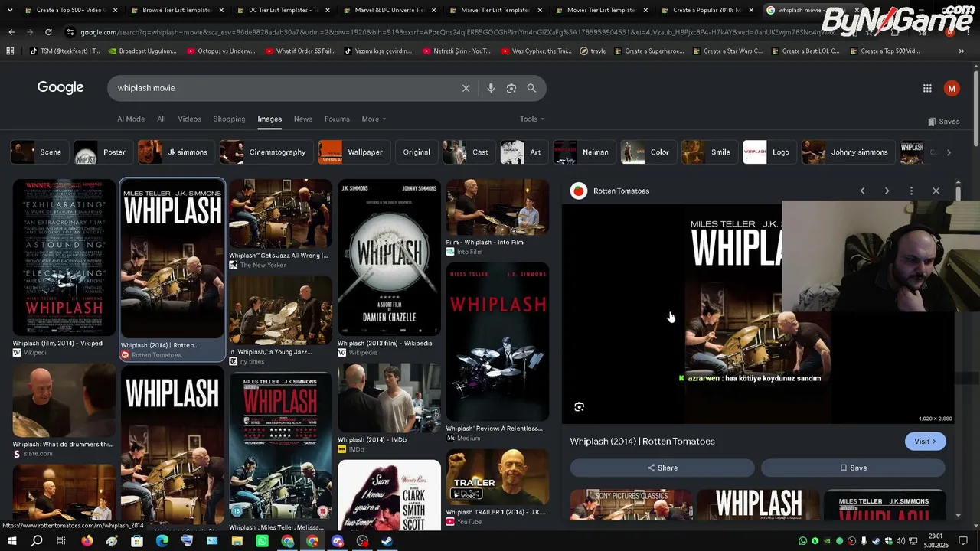Switch to the Forums tab
Screen dimensions: 980x551
tap(337, 119)
